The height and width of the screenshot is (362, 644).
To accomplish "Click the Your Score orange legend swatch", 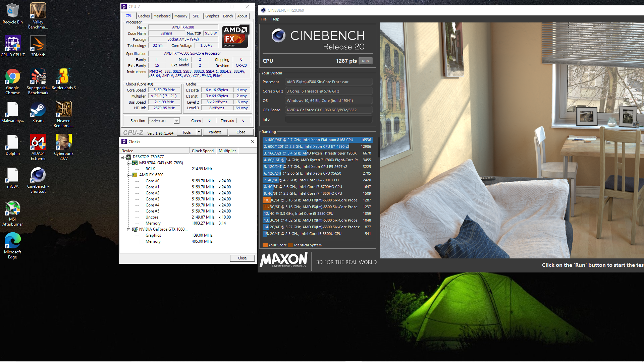I will click(265, 245).
